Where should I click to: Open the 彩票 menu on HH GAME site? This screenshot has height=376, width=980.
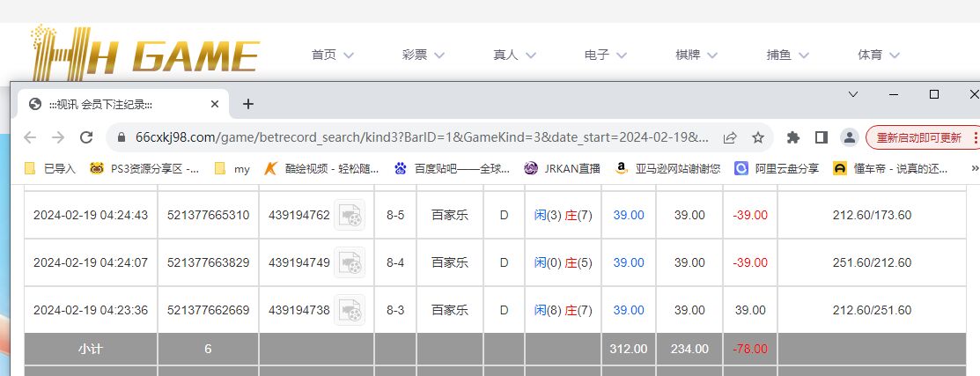424,55
